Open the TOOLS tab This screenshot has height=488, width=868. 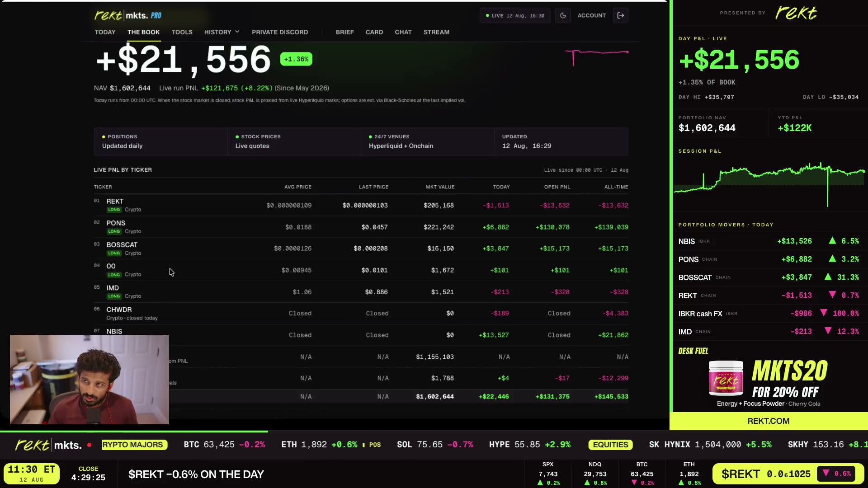point(182,32)
